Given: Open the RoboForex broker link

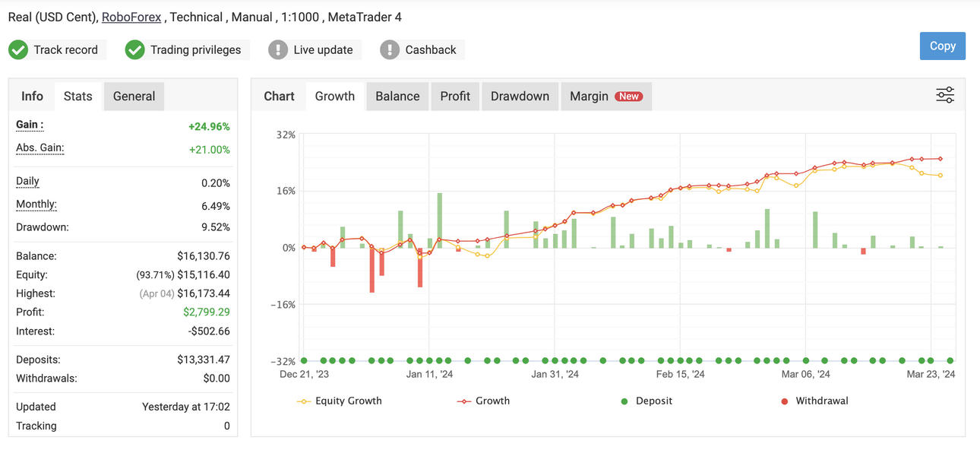Looking at the screenshot, I should [x=131, y=17].
